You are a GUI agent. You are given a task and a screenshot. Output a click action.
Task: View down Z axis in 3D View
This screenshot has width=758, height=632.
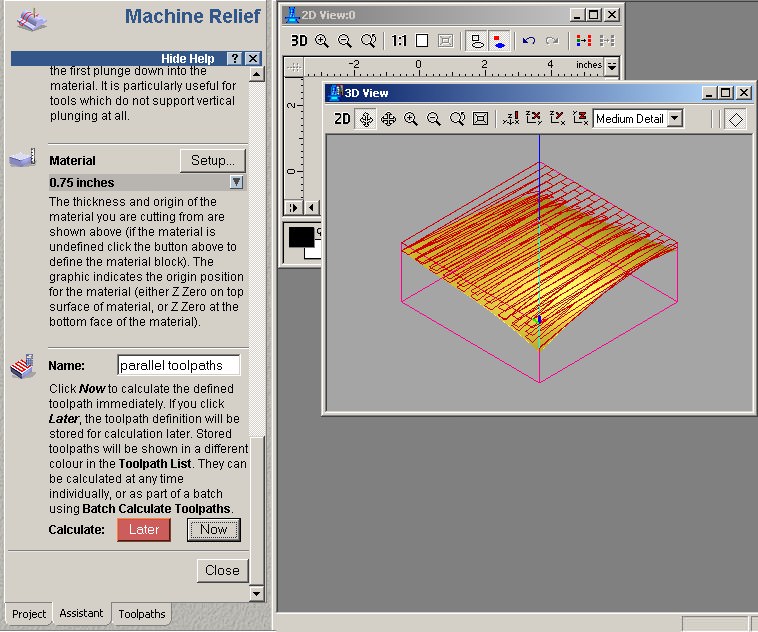(x=580, y=118)
